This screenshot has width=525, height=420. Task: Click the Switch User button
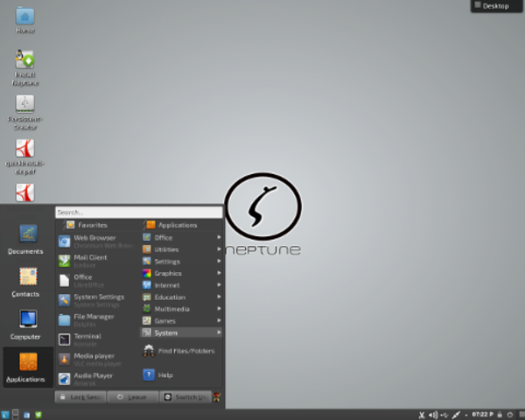[x=185, y=397]
